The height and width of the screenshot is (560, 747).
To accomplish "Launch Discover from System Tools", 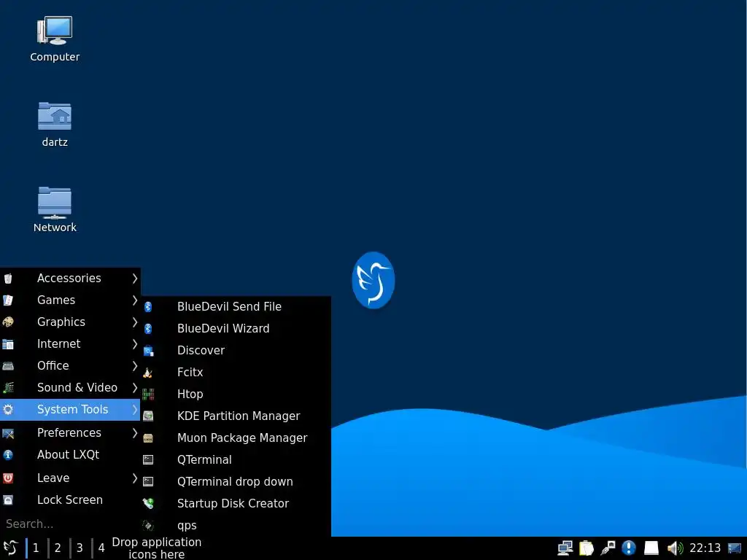I will coord(236,351).
